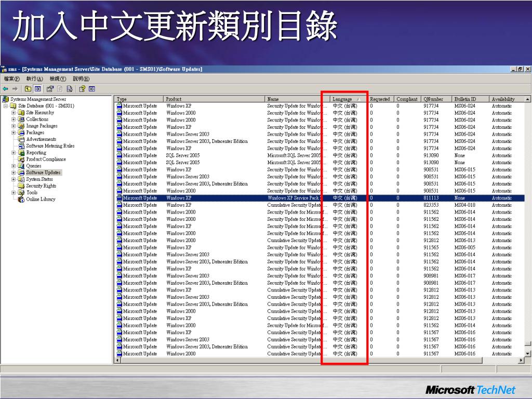Sort by the Compliant column header
This screenshot has width=532, height=399.
coord(407,99)
